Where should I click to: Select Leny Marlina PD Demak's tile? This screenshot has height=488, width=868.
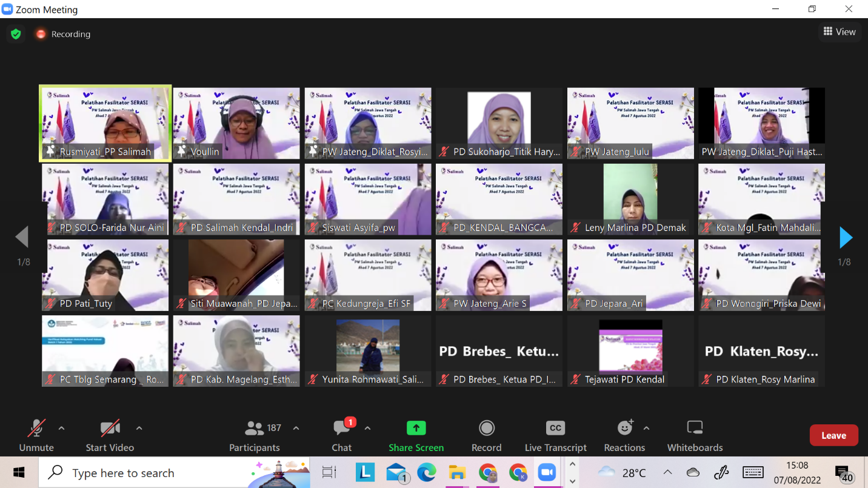pos(630,199)
